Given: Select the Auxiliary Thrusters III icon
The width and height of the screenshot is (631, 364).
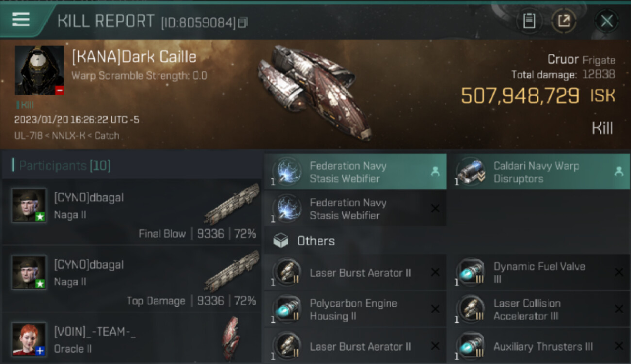Looking at the screenshot, I should pyautogui.click(x=471, y=346).
